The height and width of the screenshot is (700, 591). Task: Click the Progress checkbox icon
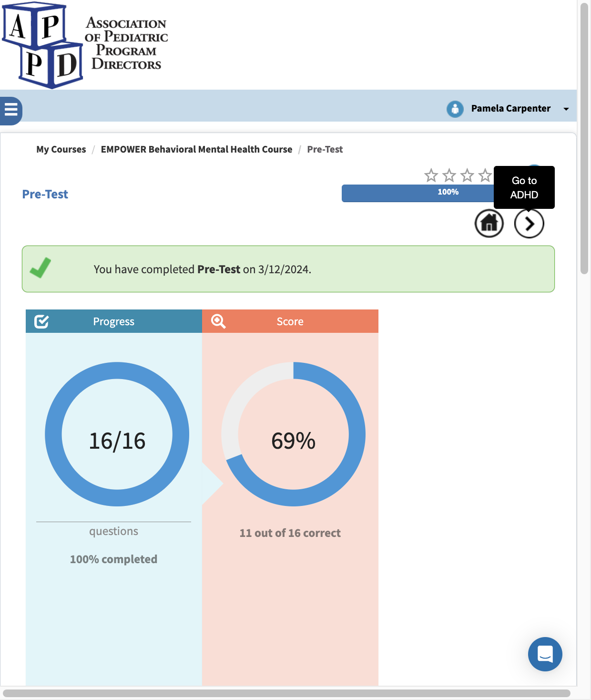(41, 321)
